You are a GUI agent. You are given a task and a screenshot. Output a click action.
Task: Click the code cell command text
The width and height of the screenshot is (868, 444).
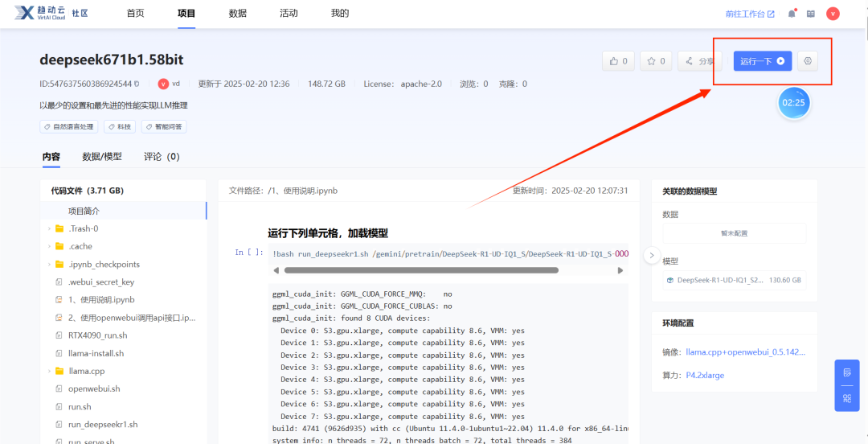point(450,253)
